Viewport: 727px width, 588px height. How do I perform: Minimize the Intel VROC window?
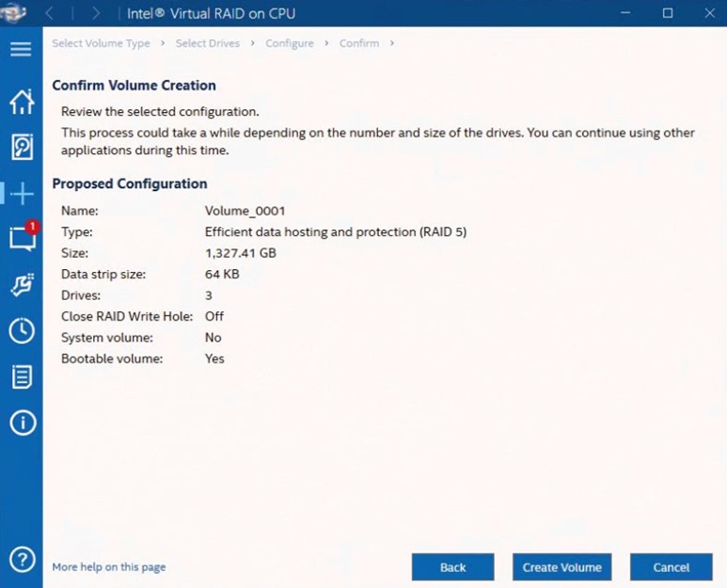(x=625, y=13)
